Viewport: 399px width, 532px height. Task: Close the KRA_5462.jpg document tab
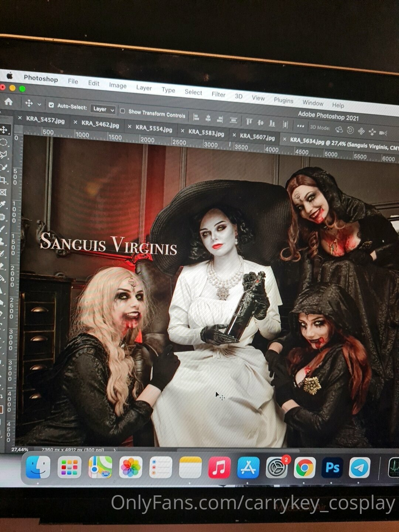[75, 122]
